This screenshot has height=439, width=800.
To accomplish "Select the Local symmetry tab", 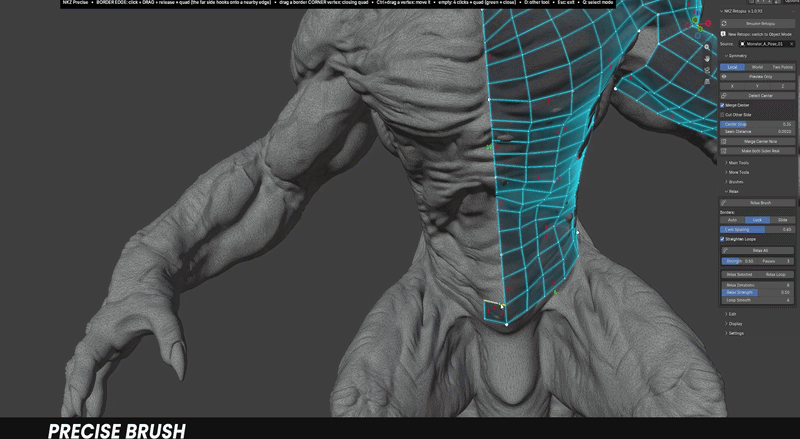I will [x=732, y=67].
